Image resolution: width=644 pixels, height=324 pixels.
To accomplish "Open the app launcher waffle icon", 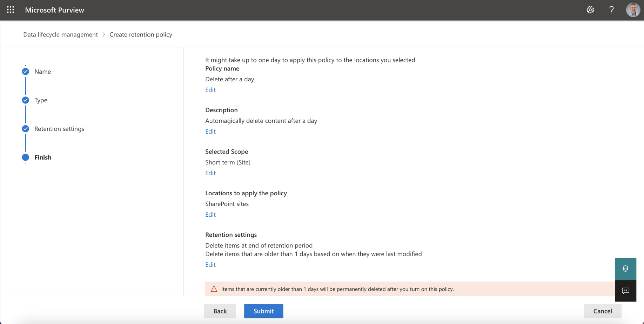I will point(11,10).
